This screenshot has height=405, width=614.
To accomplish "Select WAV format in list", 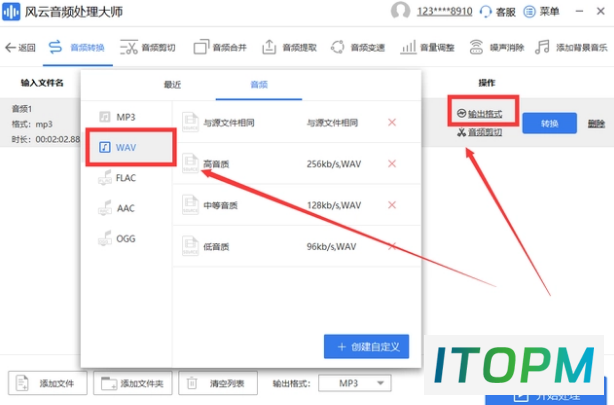I will point(131,148).
